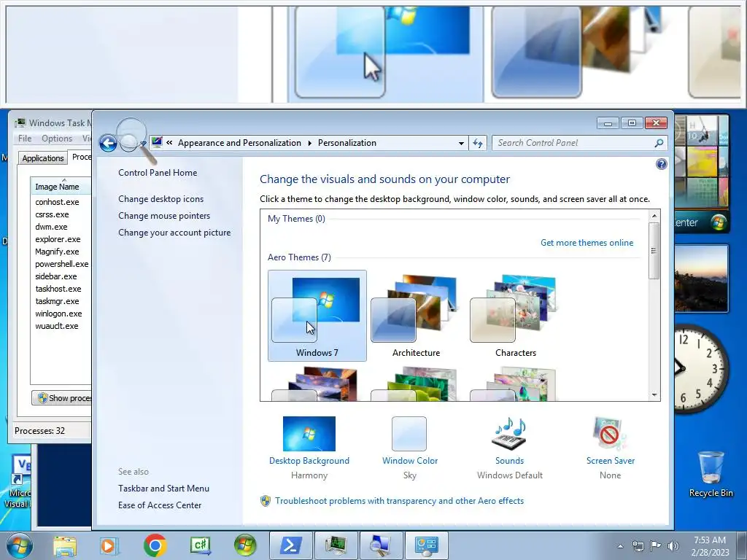Open Control Panel Help question mark icon
The image size is (747, 560).
pyautogui.click(x=661, y=164)
